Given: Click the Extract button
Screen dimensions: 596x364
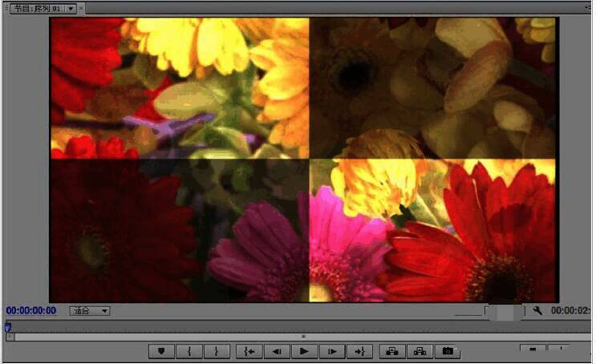Looking at the screenshot, I should coord(420,351).
